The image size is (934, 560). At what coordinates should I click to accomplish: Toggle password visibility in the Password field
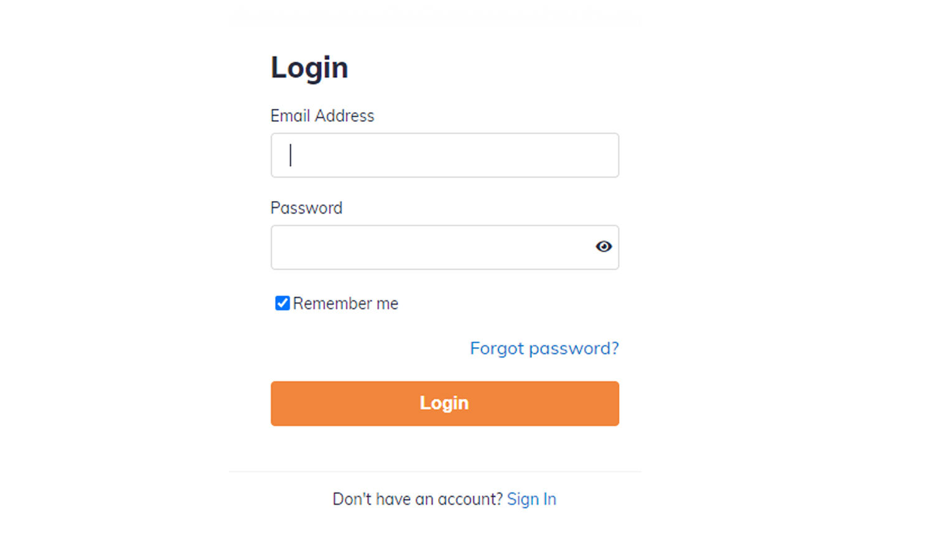(x=603, y=247)
